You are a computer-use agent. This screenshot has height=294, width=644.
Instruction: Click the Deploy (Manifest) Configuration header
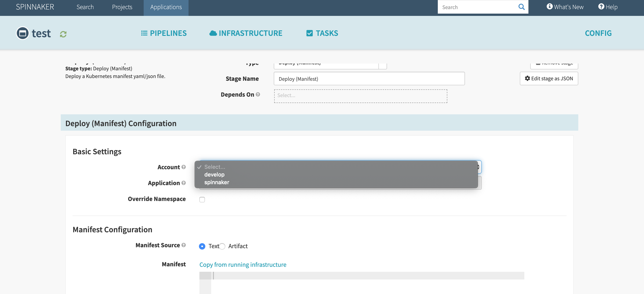[x=319, y=122]
